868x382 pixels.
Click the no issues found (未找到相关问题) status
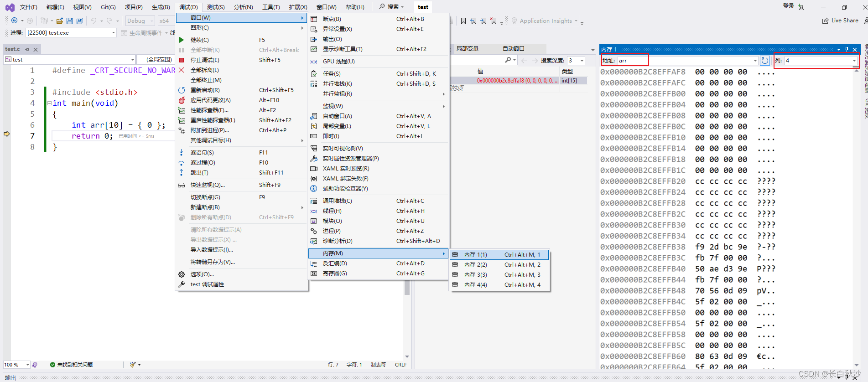[71, 365]
